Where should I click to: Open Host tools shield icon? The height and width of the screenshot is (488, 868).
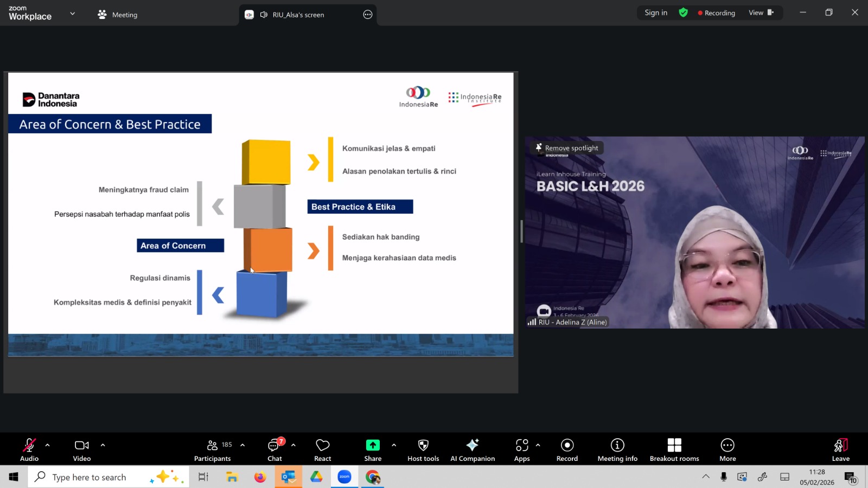coord(423,450)
